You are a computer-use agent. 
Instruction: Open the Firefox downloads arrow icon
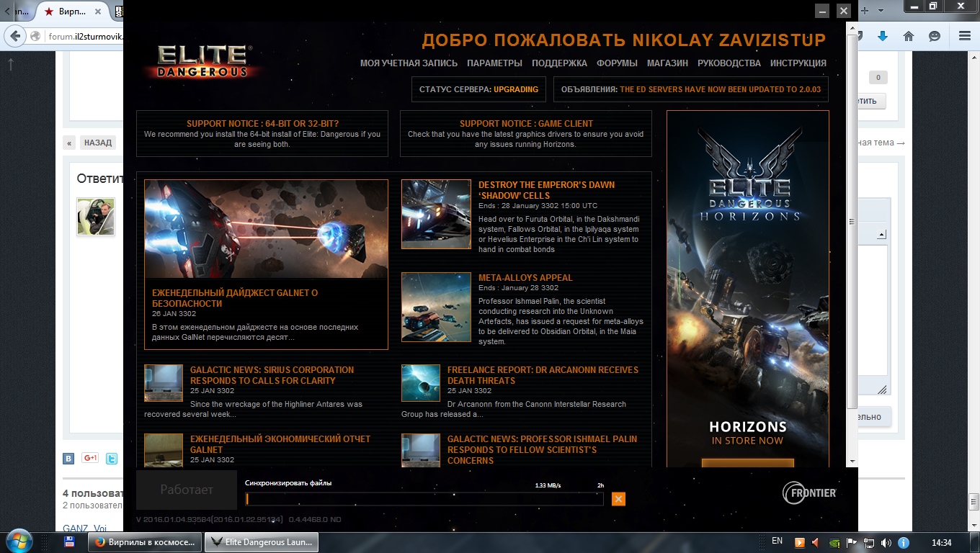(881, 36)
